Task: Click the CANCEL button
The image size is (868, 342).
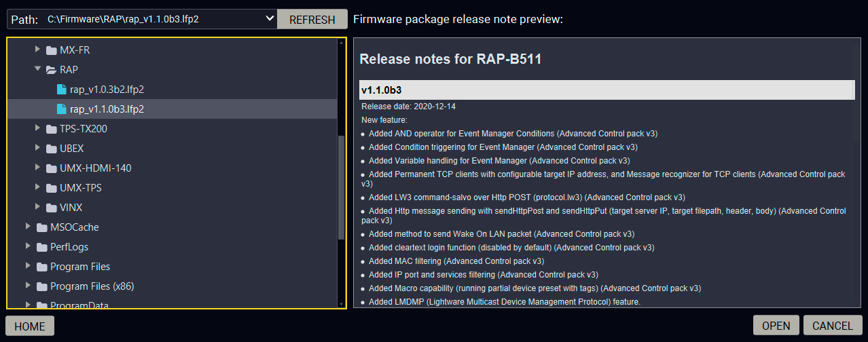Action: [x=833, y=326]
